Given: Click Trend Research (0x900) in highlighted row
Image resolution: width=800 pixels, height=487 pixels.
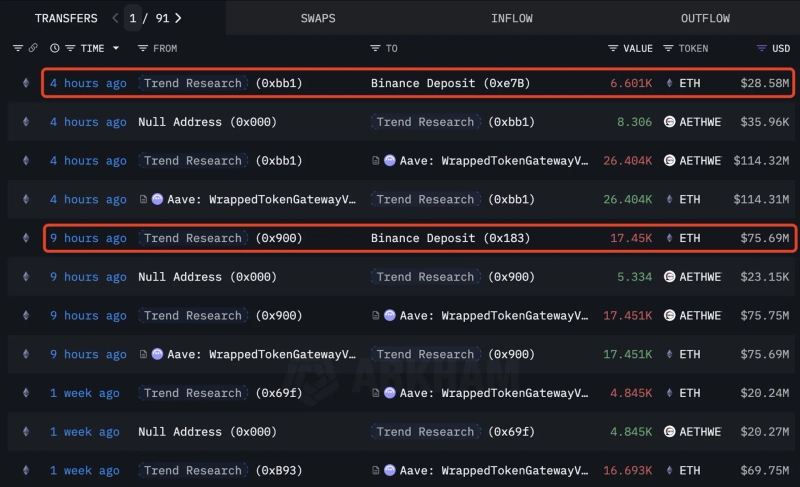Looking at the screenshot, I should [220, 238].
